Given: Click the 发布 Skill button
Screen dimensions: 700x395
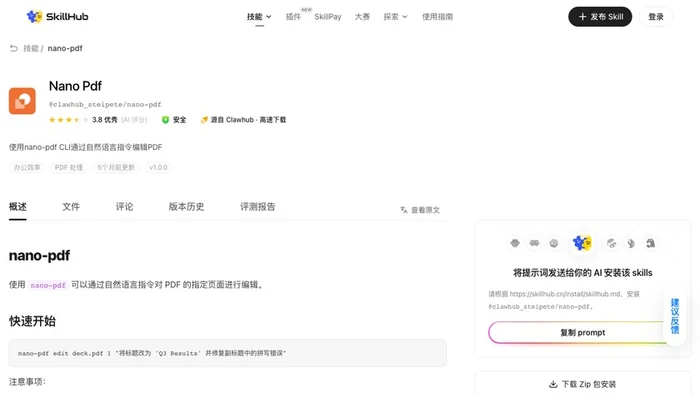Looking at the screenshot, I should click(600, 17).
